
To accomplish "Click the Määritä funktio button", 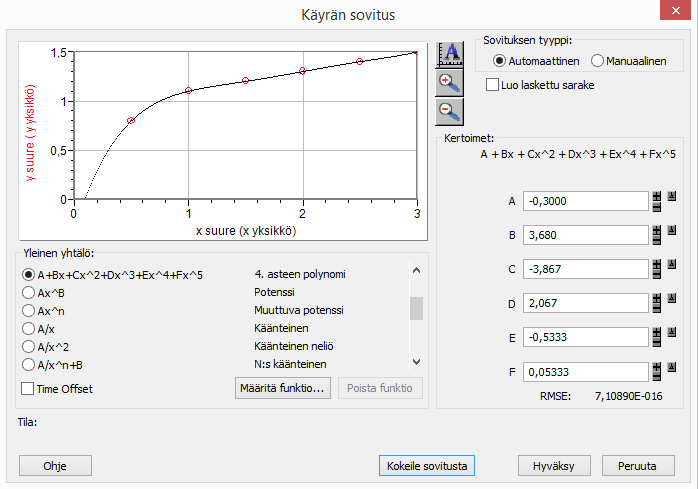I will (283, 388).
